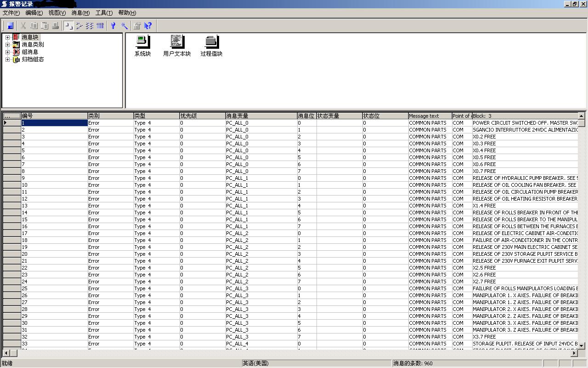
Task: Click the POWER CIRCUIT SWITCHED OFF message text
Action: pyautogui.click(x=525, y=123)
